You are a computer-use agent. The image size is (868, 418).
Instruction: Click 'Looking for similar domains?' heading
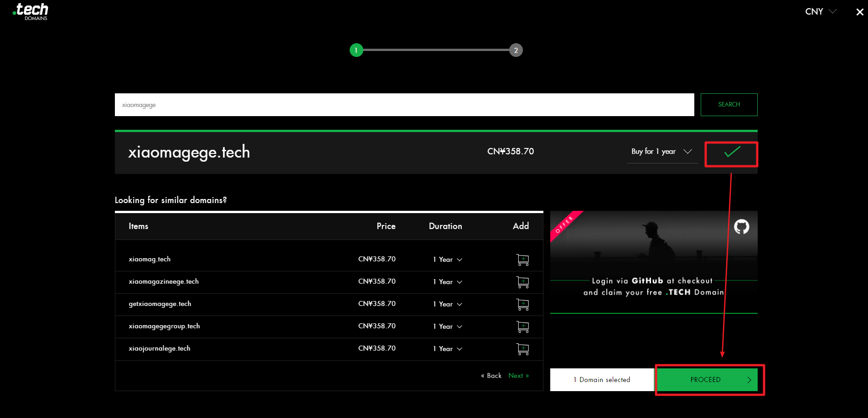click(x=171, y=200)
